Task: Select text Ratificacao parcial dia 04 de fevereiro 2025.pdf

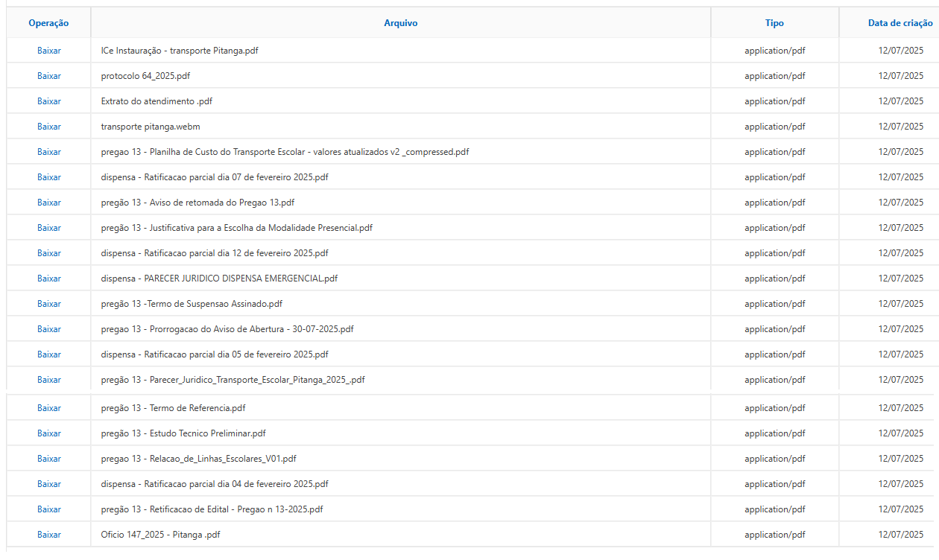Action: tap(236, 484)
